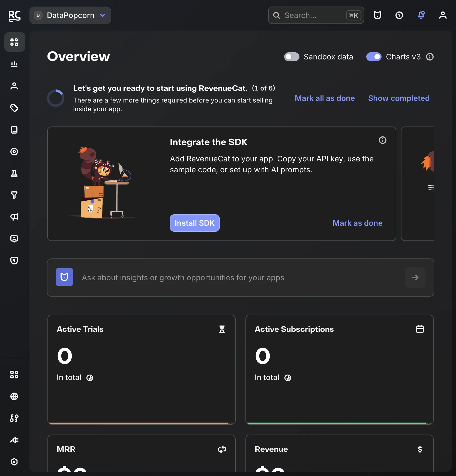Open the shield icon in the sidebar
The height and width of the screenshot is (476, 456).
coord(14,261)
